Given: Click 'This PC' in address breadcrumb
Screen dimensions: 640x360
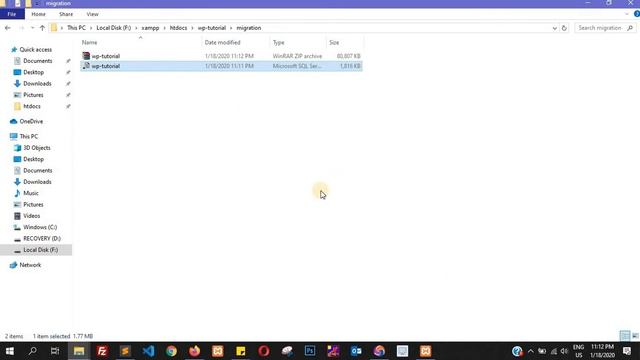Looking at the screenshot, I should [x=76, y=28].
